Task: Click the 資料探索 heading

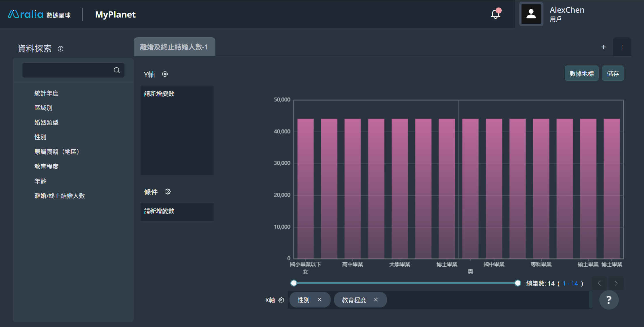Action: [34, 49]
